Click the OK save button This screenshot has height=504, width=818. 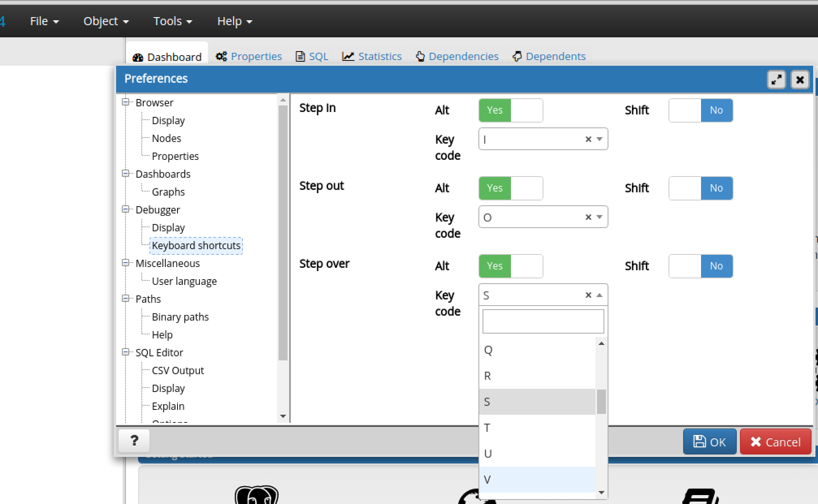709,442
